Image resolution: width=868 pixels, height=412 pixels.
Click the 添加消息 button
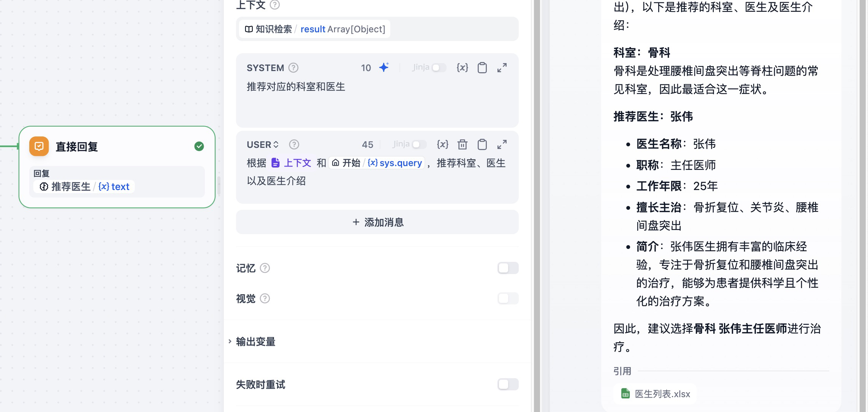coord(377,222)
